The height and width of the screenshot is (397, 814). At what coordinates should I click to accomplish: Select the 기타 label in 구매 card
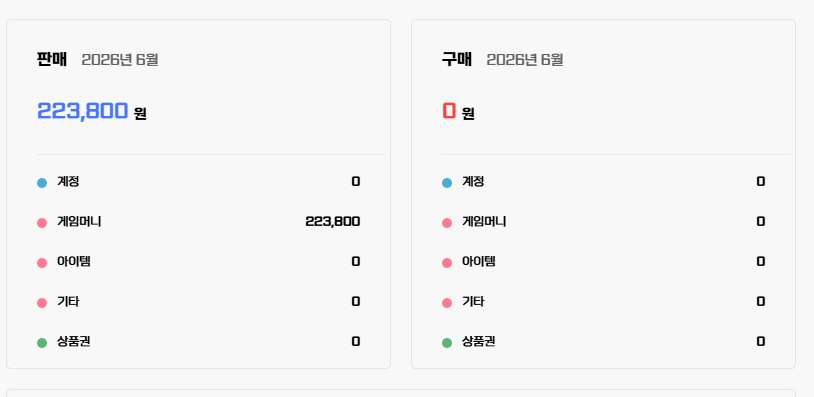tap(473, 302)
